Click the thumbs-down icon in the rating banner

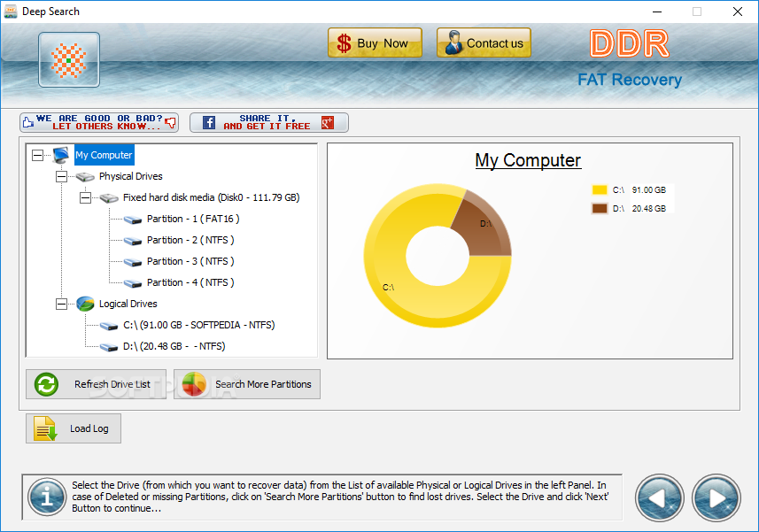pos(170,122)
